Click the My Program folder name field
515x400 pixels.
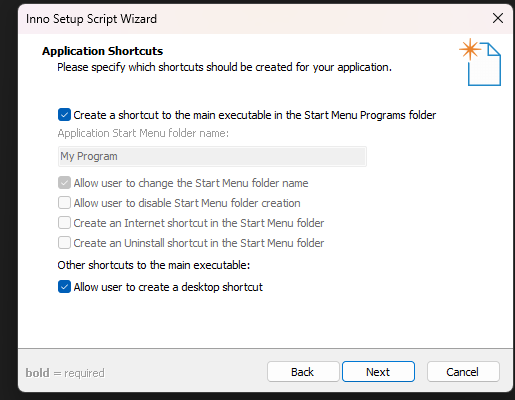point(212,156)
